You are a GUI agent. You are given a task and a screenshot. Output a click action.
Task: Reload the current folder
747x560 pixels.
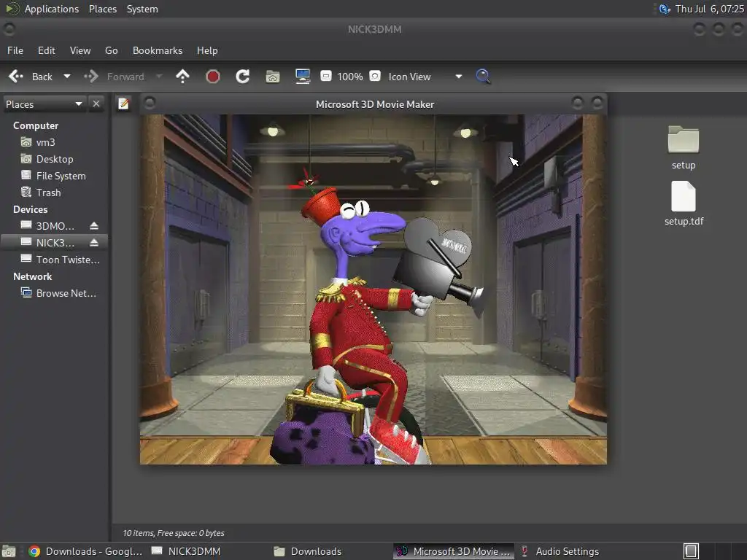pyautogui.click(x=242, y=76)
